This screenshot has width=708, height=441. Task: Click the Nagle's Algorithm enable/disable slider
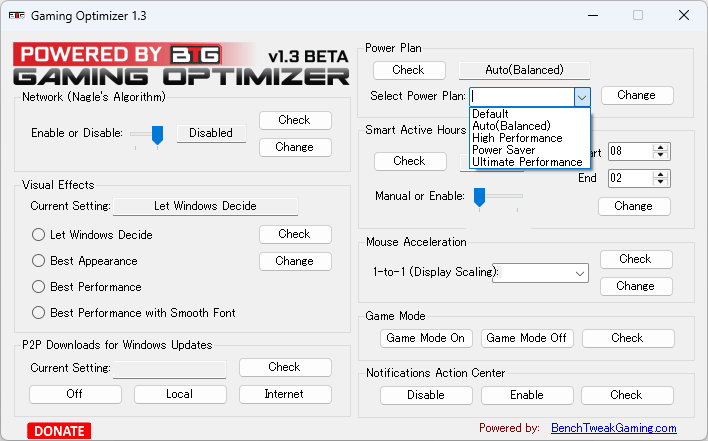pos(157,135)
